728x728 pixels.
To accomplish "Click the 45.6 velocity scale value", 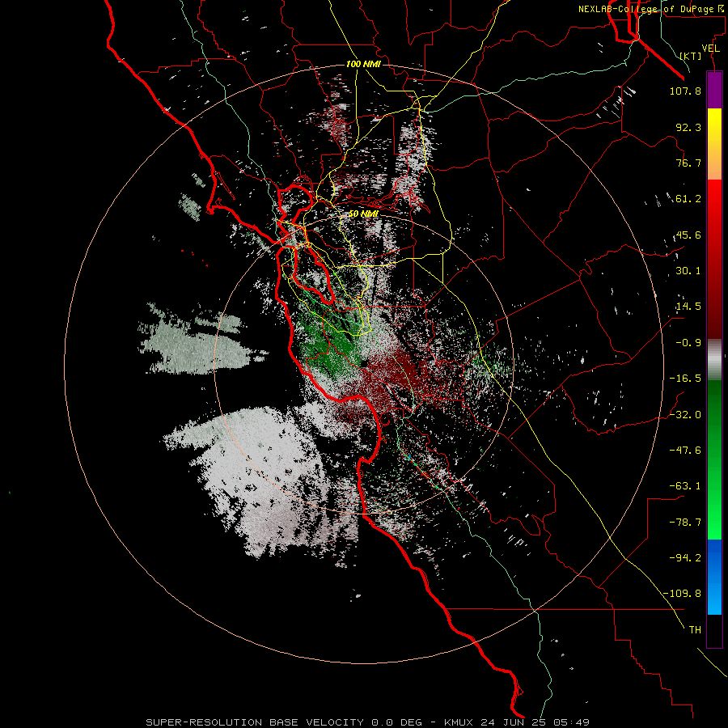I will click(x=688, y=235).
